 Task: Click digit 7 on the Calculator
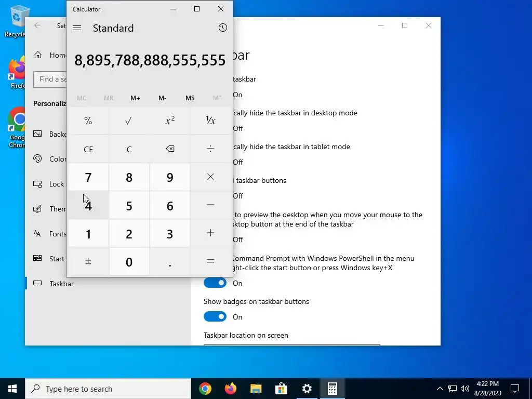[88, 177]
